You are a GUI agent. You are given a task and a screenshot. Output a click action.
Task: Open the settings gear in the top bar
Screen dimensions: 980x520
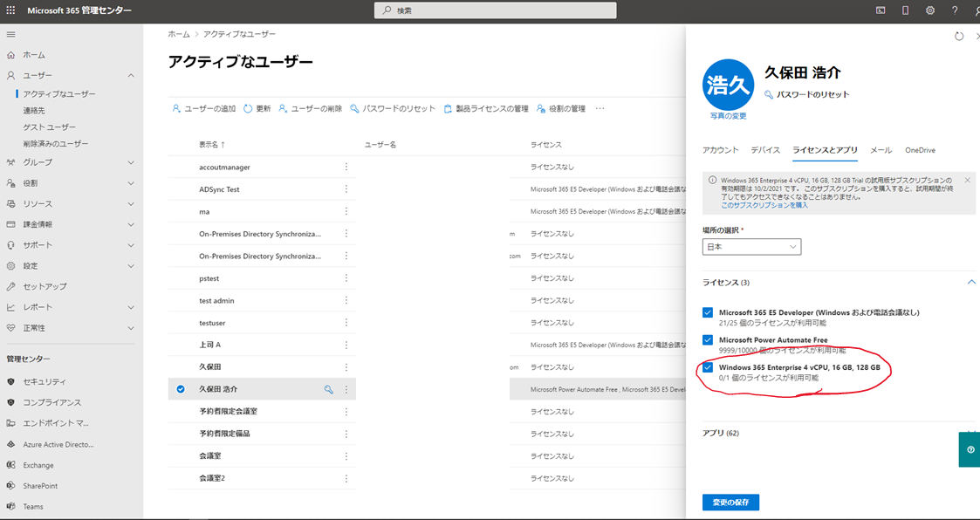pos(929,10)
